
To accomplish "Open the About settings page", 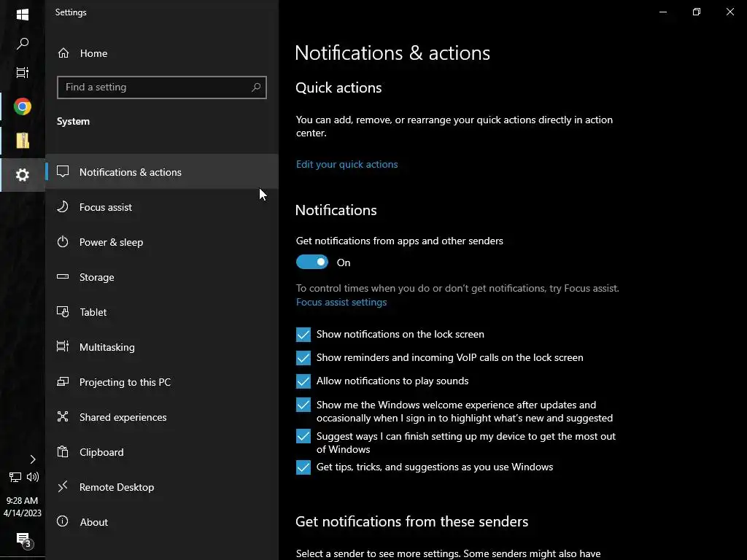I will click(x=93, y=522).
